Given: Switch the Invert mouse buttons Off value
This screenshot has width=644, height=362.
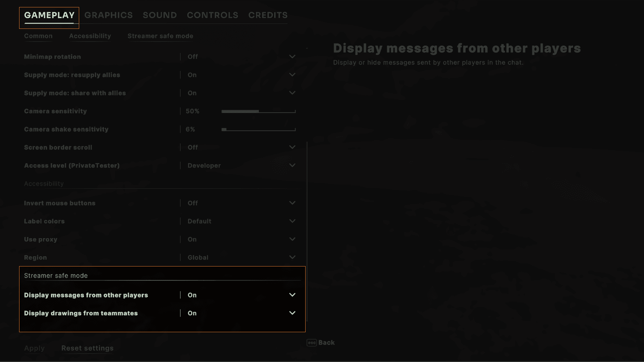Looking at the screenshot, I should pyautogui.click(x=193, y=203).
